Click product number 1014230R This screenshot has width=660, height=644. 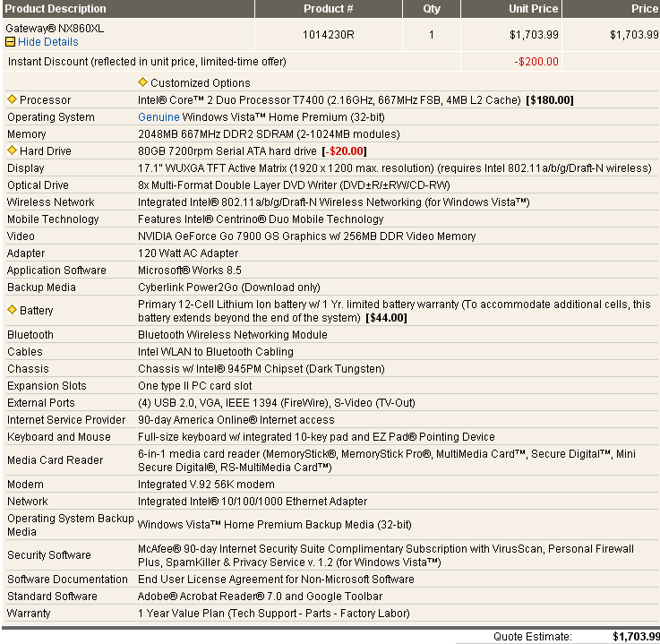point(329,35)
